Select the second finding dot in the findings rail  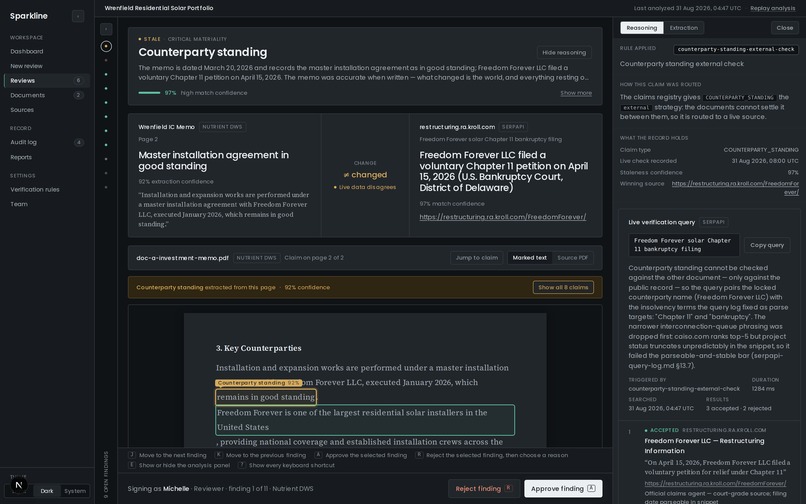click(106, 60)
